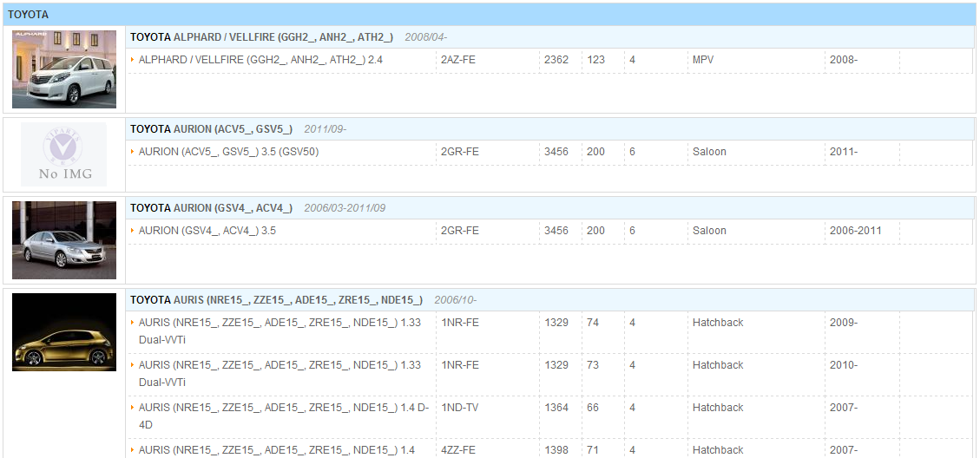Viewport: 980px width, 458px height.
Task: Select the AURION (GSV4_, ACV4_) 3.5 model row
Action: (x=550, y=232)
